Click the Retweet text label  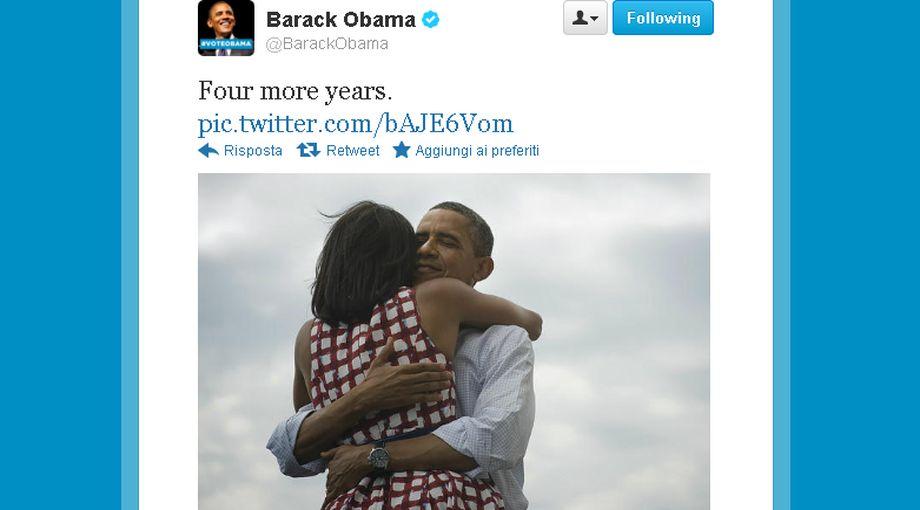tap(353, 151)
